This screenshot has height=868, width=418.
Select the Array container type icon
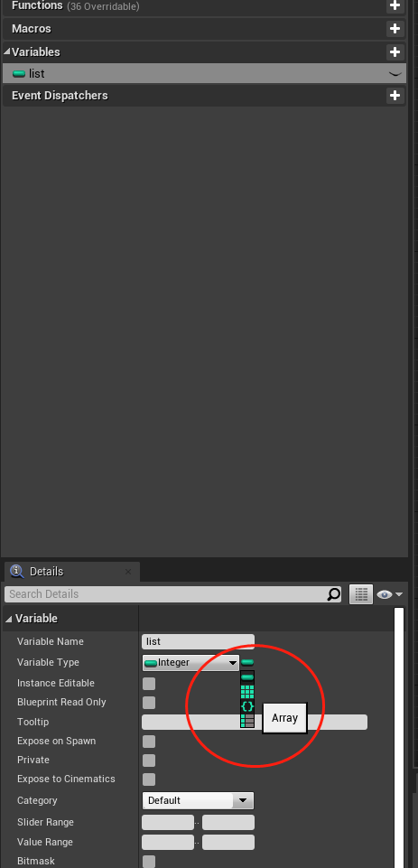tap(247, 691)
